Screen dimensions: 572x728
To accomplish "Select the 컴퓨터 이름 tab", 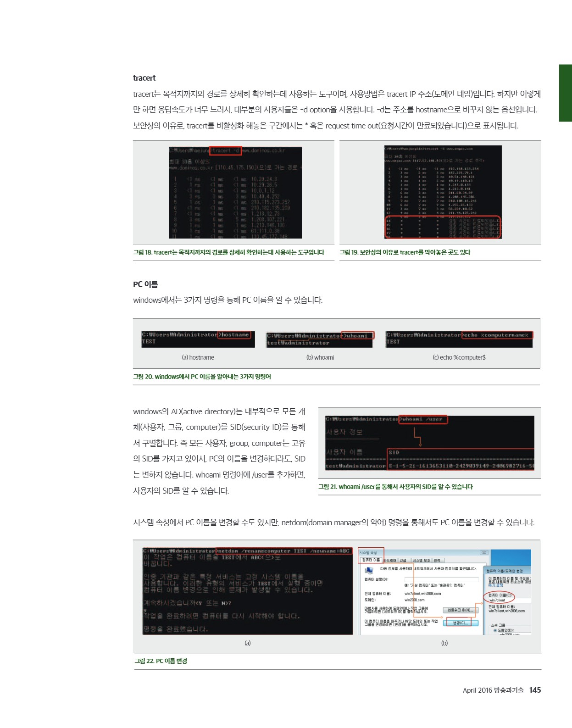I will click(371, 560).
